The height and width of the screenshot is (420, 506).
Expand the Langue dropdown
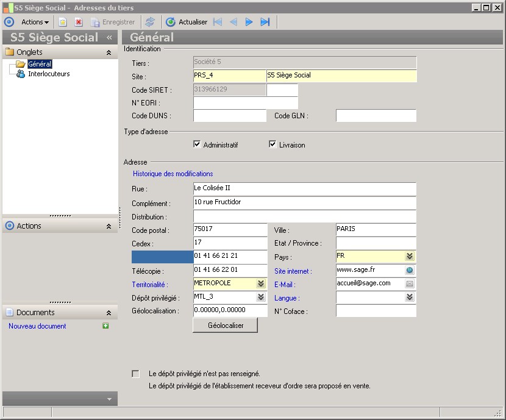pyautogui.click(x=410, y=297)
